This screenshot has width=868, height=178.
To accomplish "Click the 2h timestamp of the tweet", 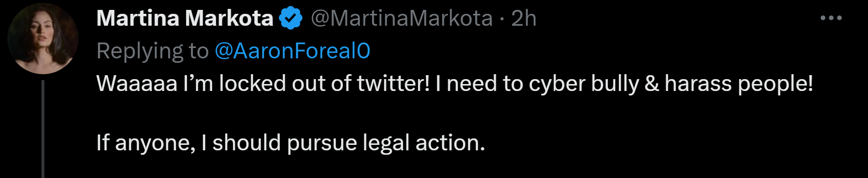I will (x=524, y=18).
